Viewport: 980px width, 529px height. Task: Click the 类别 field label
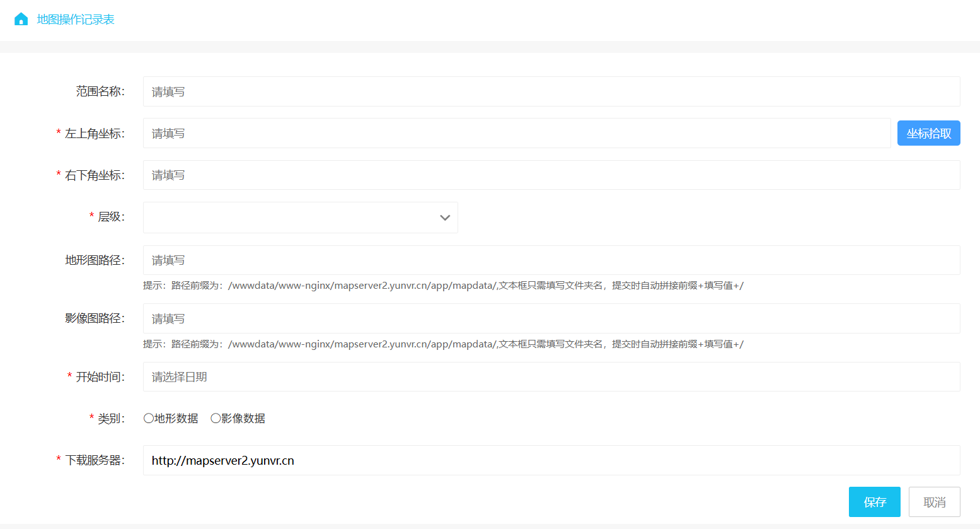pyautogui.click(x=111, y=419)
